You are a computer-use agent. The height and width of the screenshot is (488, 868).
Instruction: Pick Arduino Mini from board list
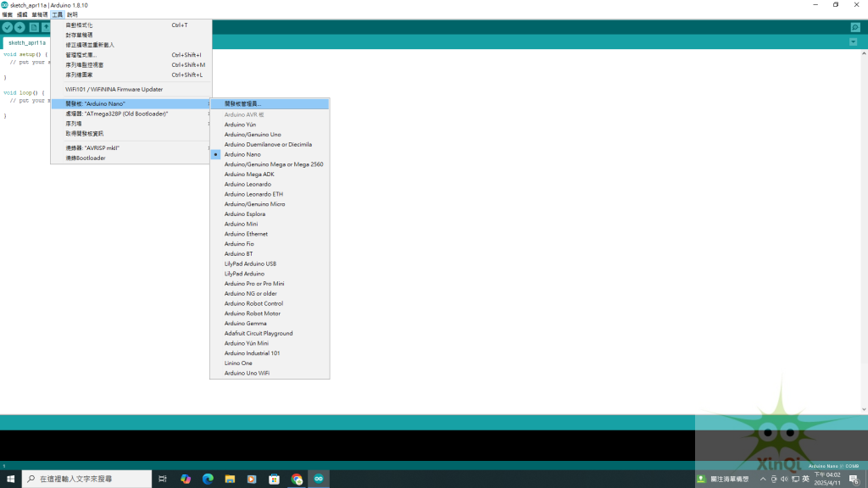[x=270, y=224]
